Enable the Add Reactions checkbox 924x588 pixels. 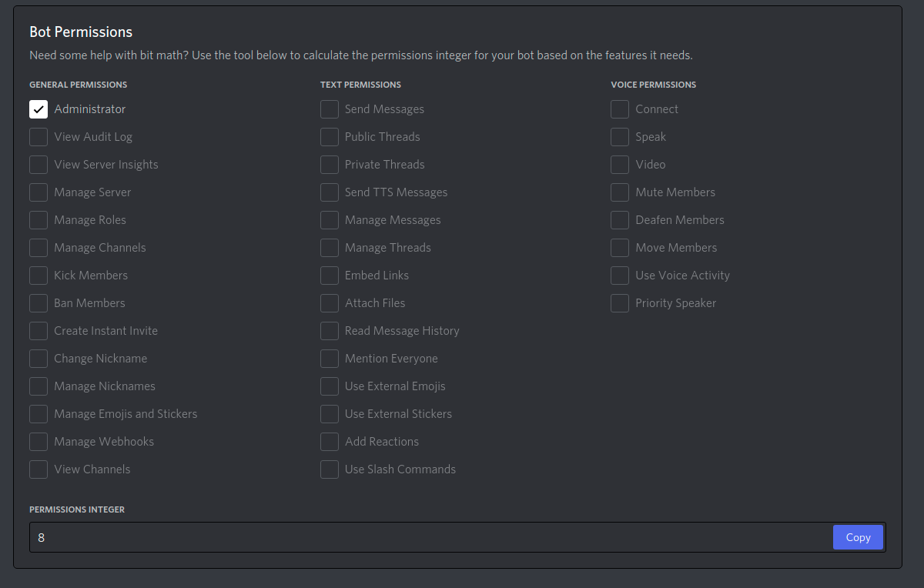[x=330, y=442]
